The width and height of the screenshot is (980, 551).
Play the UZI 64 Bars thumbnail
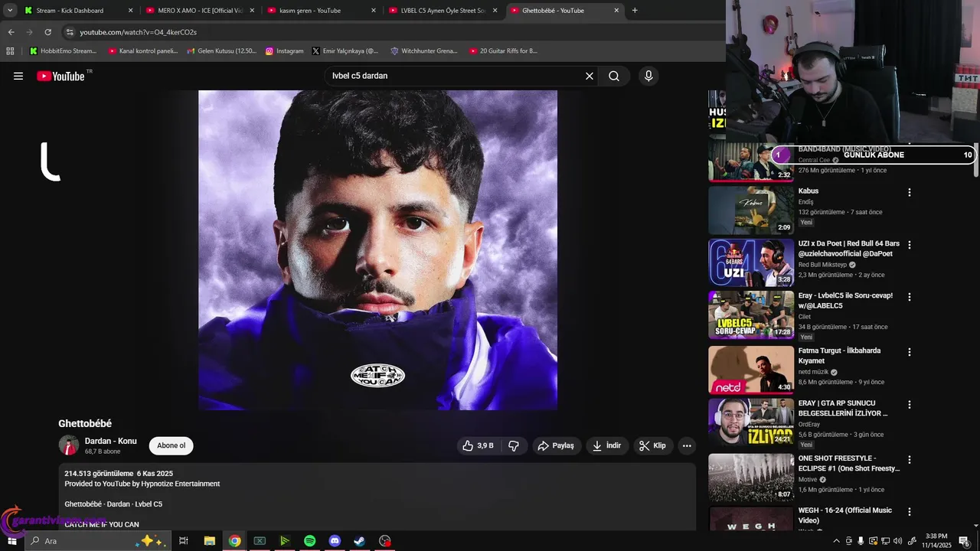(x=751, y=262)
